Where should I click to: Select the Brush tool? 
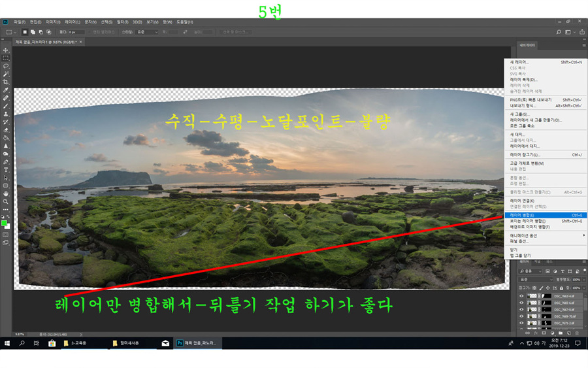point(6,106)
